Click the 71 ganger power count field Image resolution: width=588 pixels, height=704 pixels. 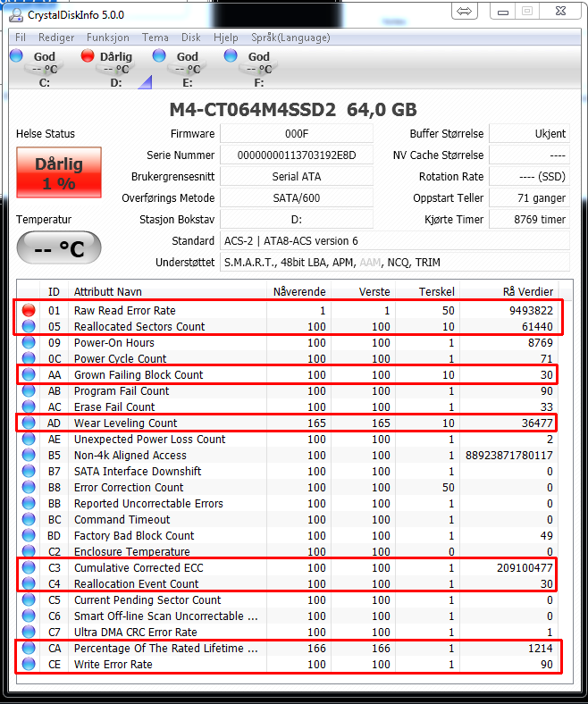pos(529,198)
